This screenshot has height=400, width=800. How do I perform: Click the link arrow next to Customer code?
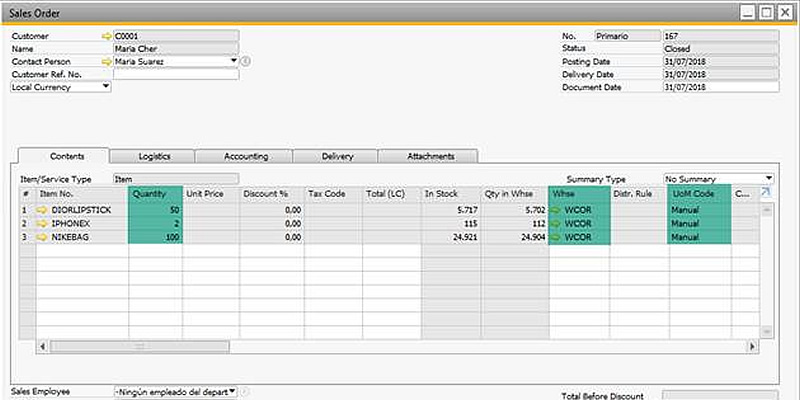point(107,36)
